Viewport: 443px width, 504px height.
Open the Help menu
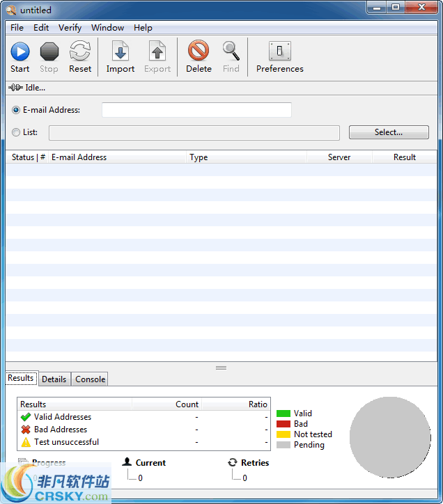(x=143, y=28)
